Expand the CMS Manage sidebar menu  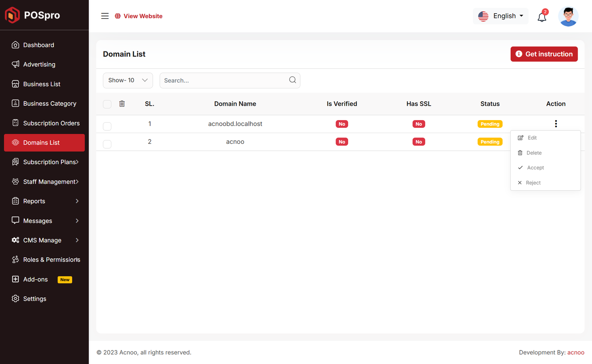[44, 240]
